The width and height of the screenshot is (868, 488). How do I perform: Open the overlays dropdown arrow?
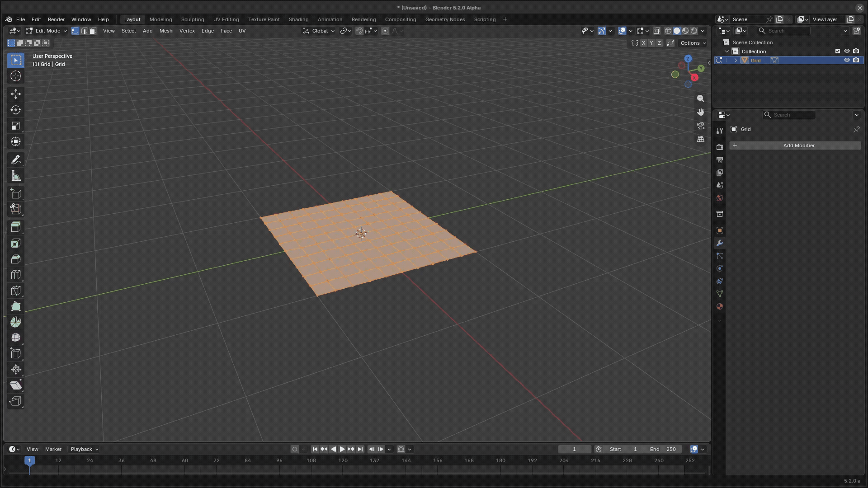click(631, 31)
